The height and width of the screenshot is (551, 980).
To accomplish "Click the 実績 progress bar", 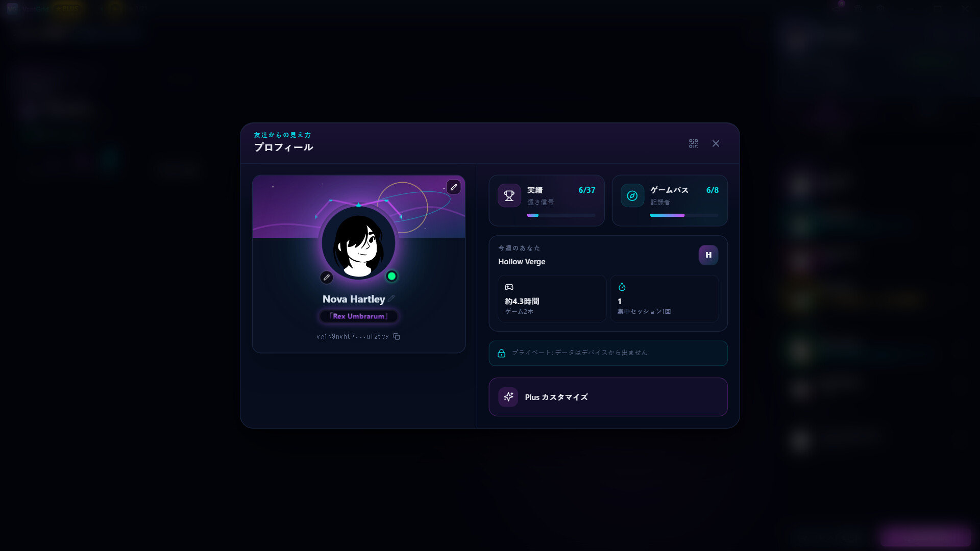I will (x=561, y=215).
